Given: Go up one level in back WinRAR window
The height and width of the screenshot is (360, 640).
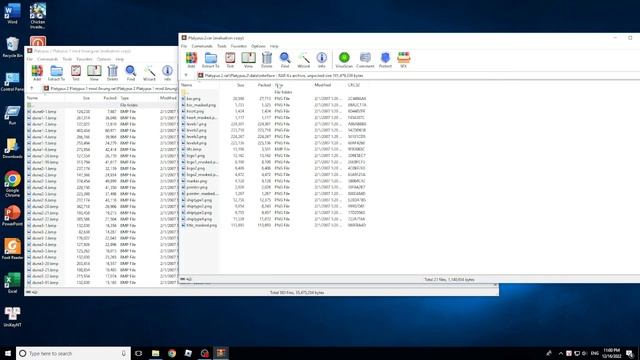Looking at the screenshot, I should click(32, 88).
